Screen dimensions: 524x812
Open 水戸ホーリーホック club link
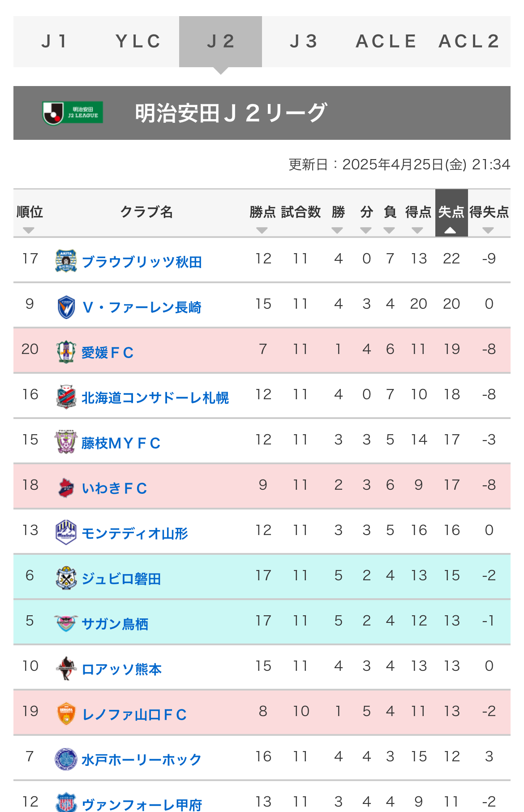[x=142, y=760]
